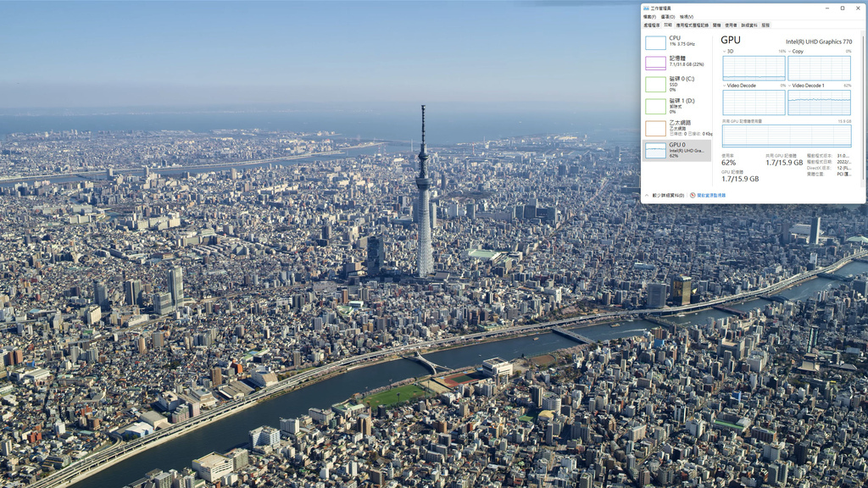The width and height of the screenshot is (868, 488).
Task: Click the Video Decode utilization graph
Action: (x=754, y=103)
